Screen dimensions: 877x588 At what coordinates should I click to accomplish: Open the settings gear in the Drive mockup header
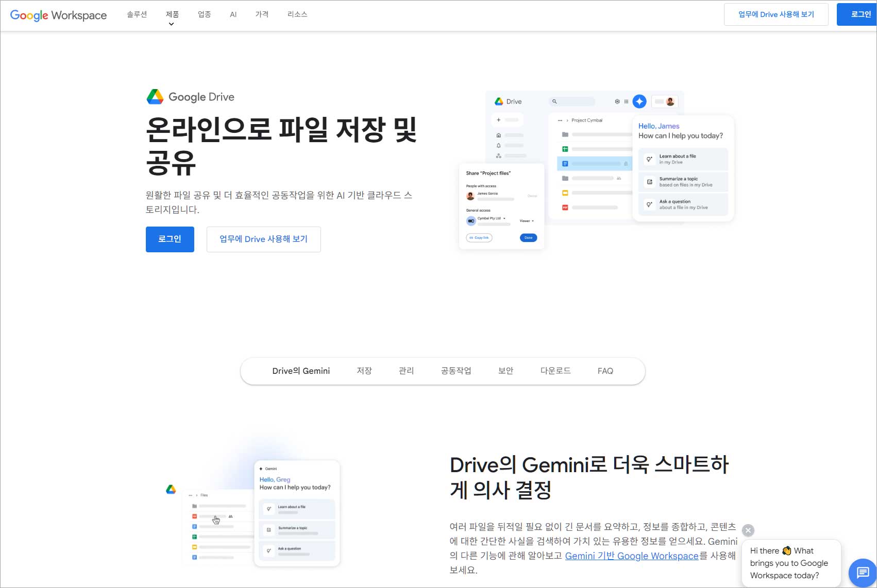coord(617,101)
